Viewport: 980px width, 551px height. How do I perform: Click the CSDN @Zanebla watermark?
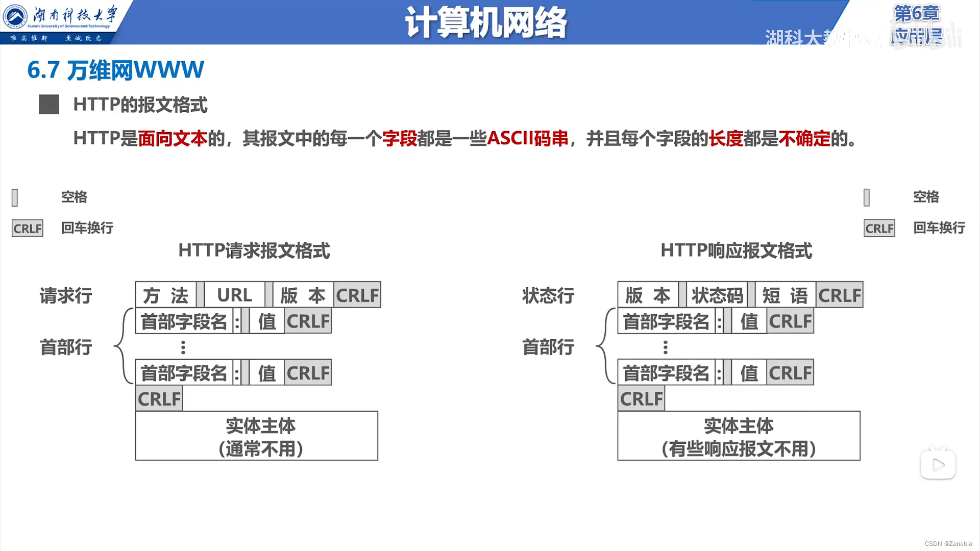click(x=948, y=544)
